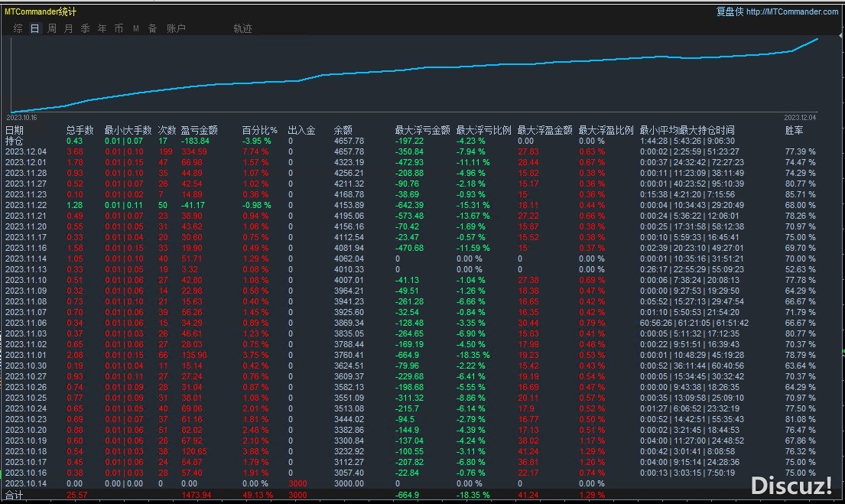The height and width of the screenshot is (504, 845).
Task: Click the -18.35 % value in 2023.11.01 row
Action: click(473, 355)
